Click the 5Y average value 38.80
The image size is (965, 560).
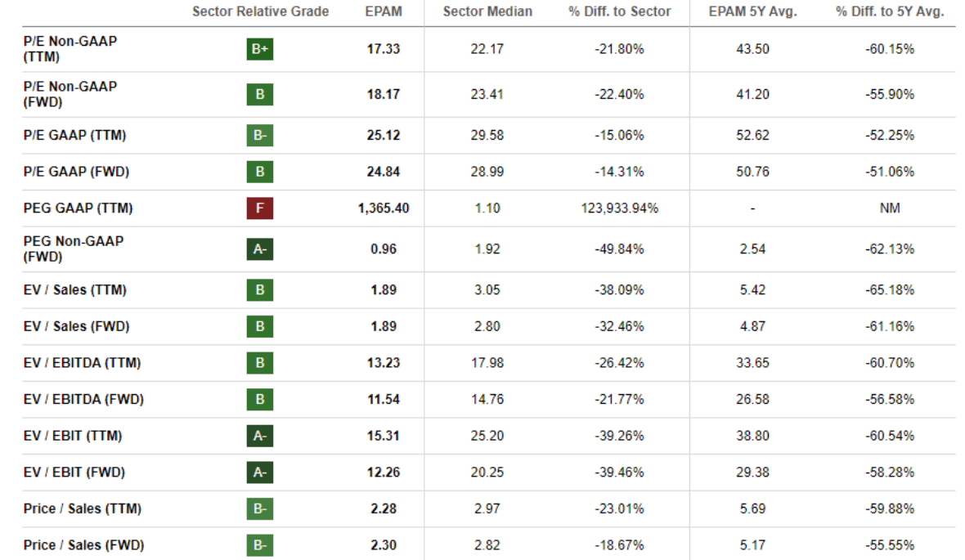point(752,436)
